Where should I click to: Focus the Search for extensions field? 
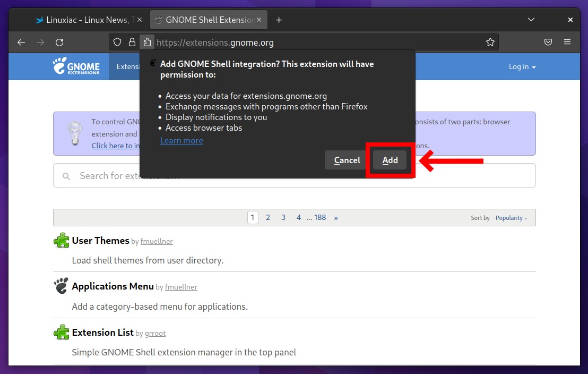(295, 175)
